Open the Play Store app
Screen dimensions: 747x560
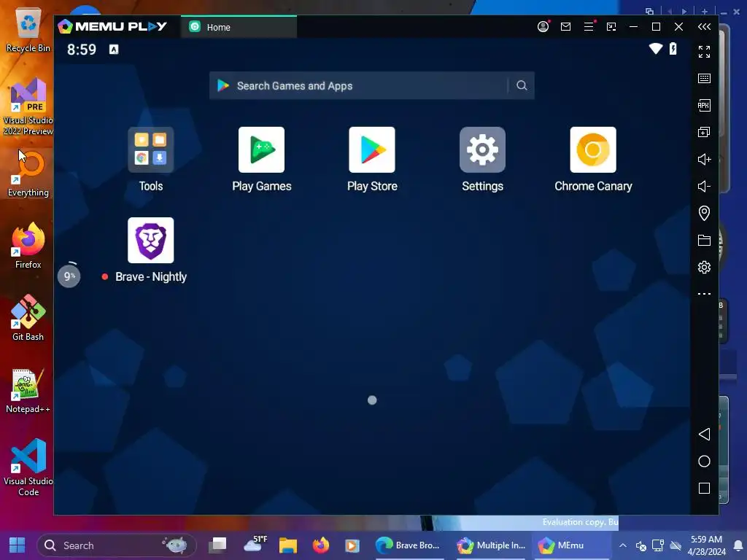[372, 150]
